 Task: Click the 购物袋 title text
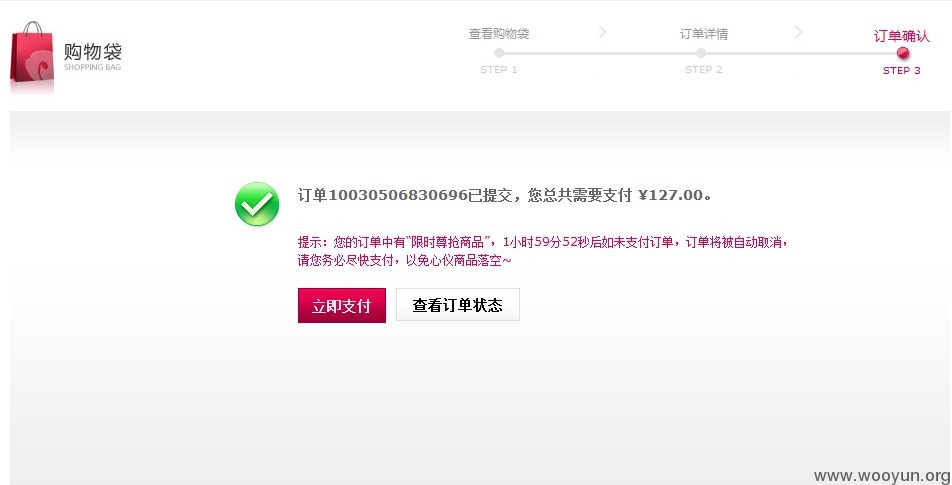point(93,51)
